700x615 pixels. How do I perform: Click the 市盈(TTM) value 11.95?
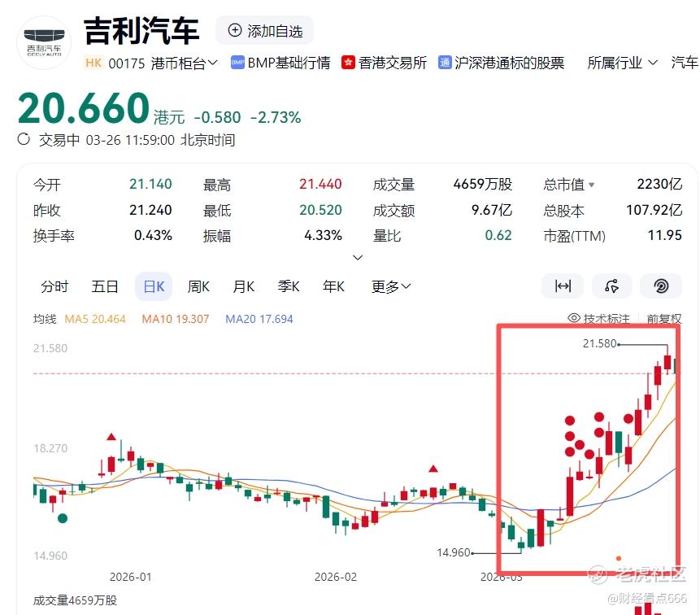665,235
